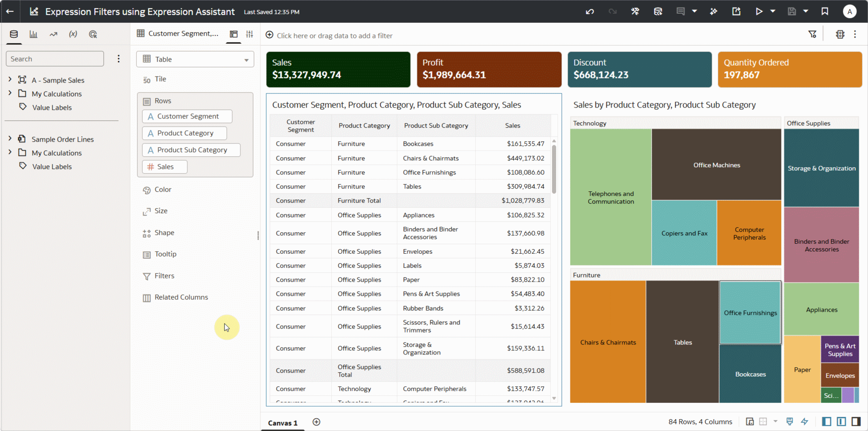Screen dimensions: 868x431
Task: Open the data pane kebab menu
Action: click(118, 59)
